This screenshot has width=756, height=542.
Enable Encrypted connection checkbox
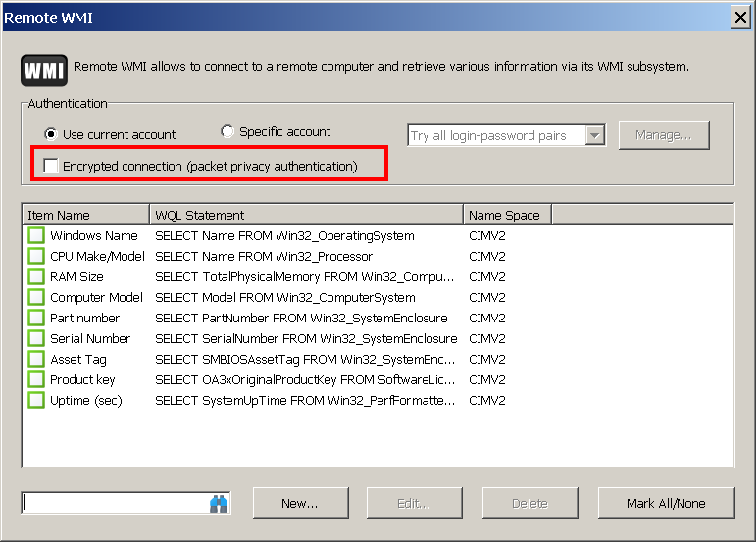pyautogui.click(x=51, y=167)
